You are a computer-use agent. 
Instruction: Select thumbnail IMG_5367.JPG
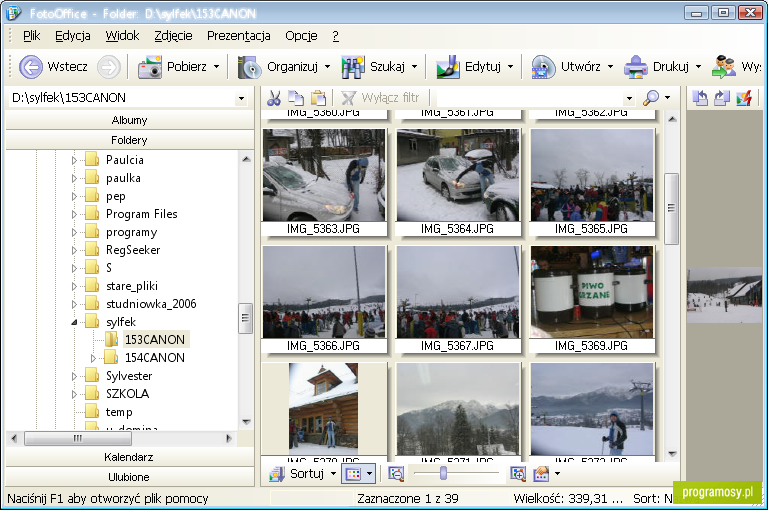[x=458, y=299]
